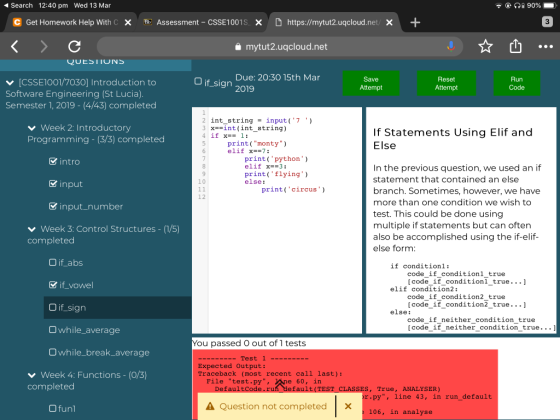Screen dimensions: 560x420
Task: Click the Save Attempt button
Action: click(371, 83)
